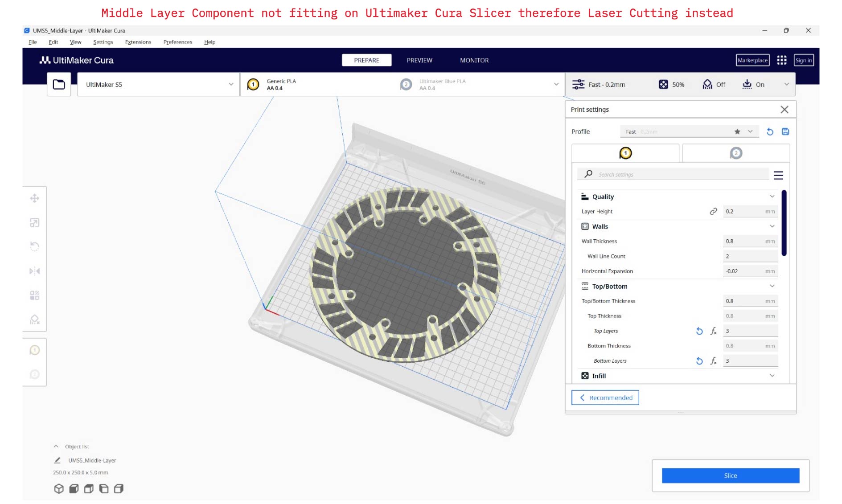Screen dimensions: 842x504
Task: Expand the Infill settings section
Action: (x=772, y=376)
